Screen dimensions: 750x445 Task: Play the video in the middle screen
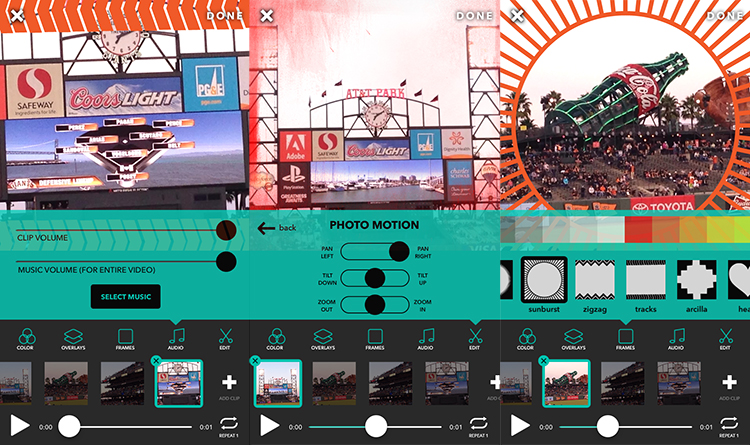pos(269,425)
